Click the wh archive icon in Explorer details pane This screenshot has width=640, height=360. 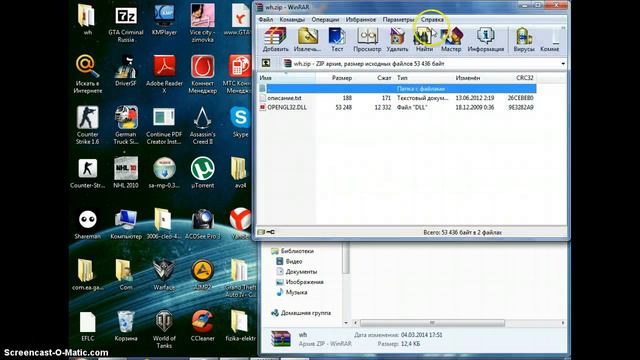[281, 339]
